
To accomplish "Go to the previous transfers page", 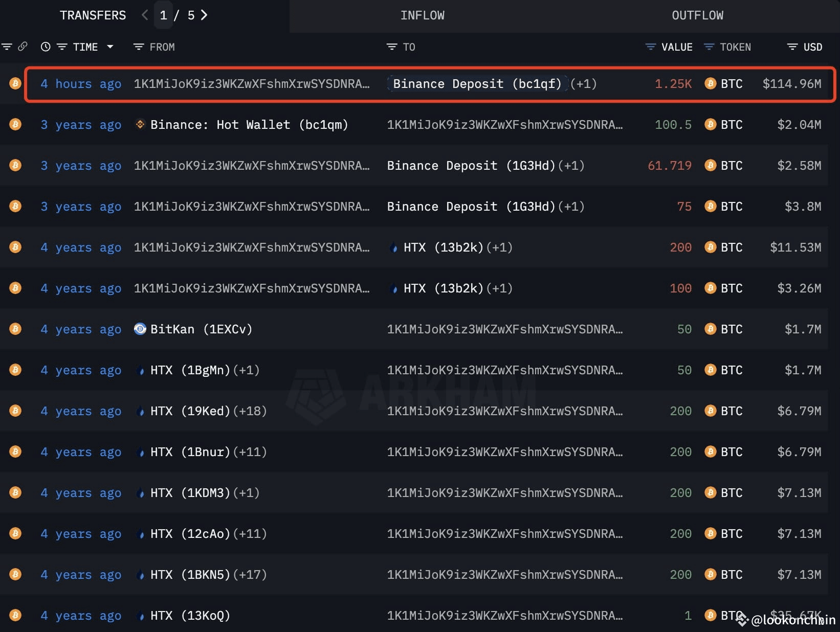I will [145, 15].
